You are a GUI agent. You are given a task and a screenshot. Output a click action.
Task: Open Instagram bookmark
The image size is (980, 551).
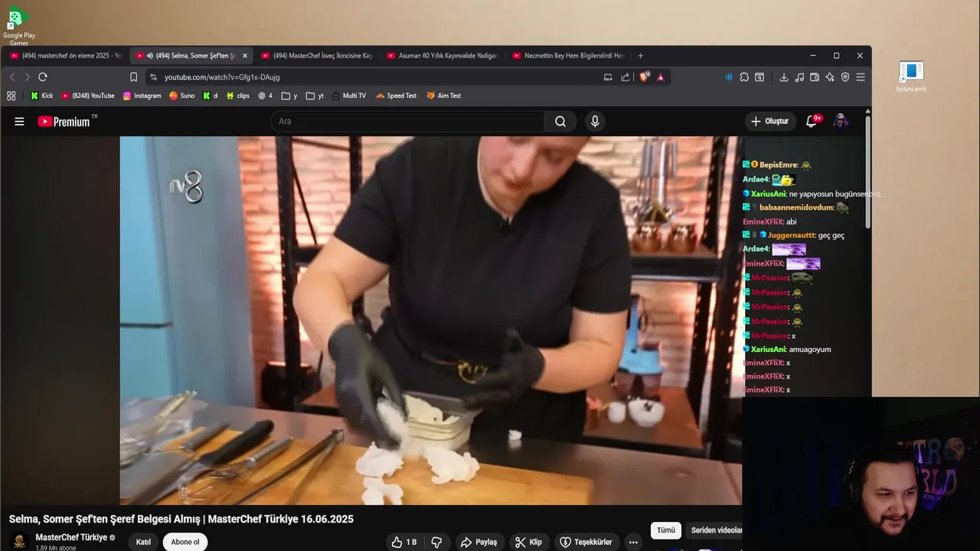coord(142,96)
